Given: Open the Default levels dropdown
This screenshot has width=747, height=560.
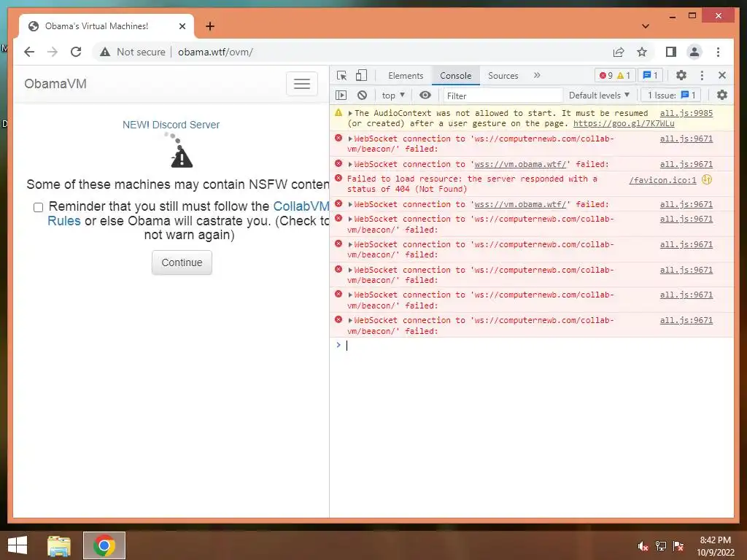Looking at the screenshot, I should (600, 96).
